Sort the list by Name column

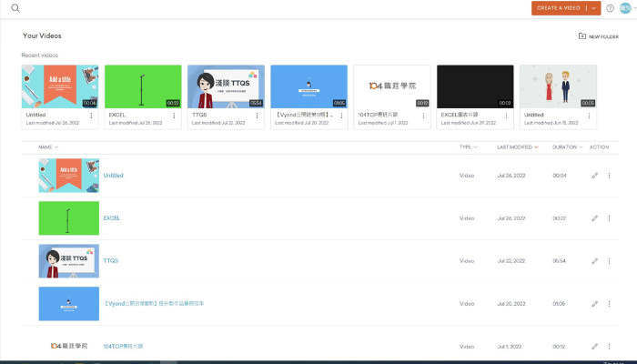[x=47, y=147]
